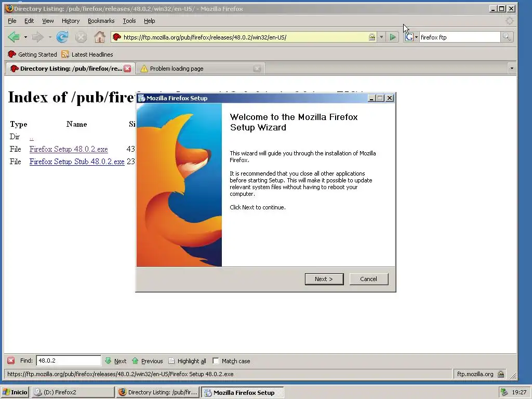Click the 19:27 clock in the tray
Image resolution: width=532 pixels, height=399 pixels.
(519, 392)
